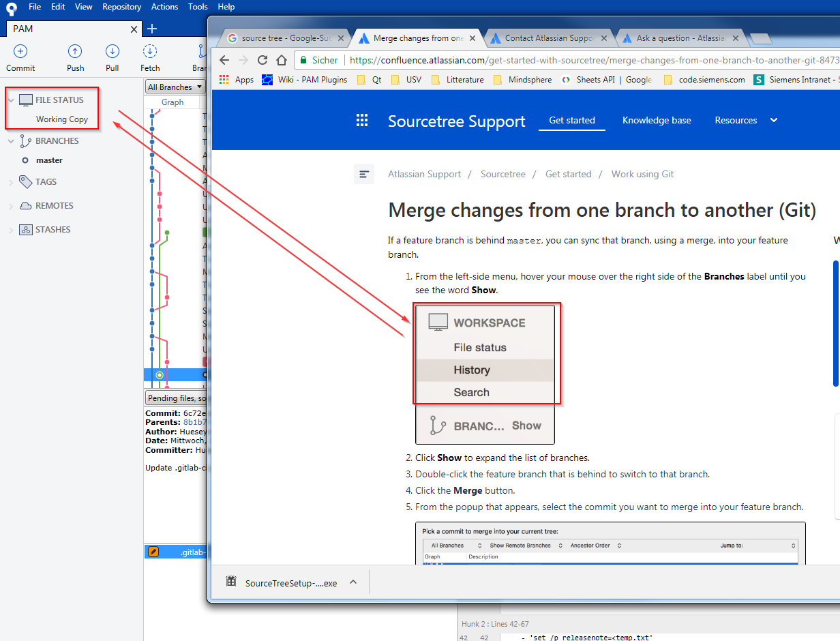Click the TAGS tag icon
840x641 pixels.
pyautogui.click(x=25, y=182)
